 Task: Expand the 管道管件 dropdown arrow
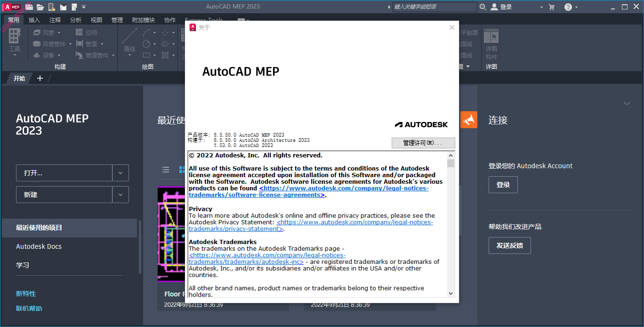point(113,55)
